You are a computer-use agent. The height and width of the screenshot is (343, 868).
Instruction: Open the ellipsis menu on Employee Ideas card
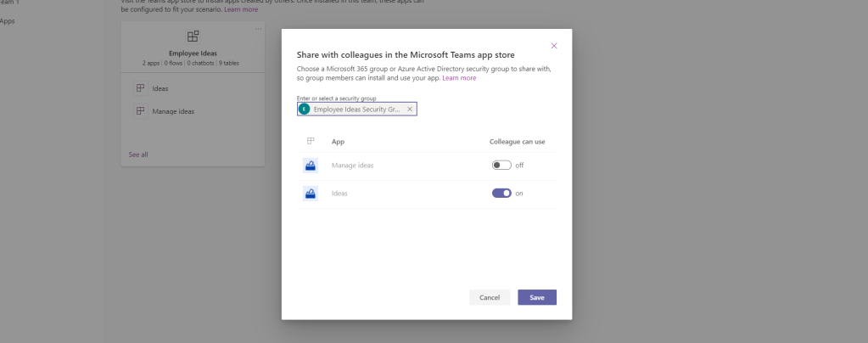(259, 30)
